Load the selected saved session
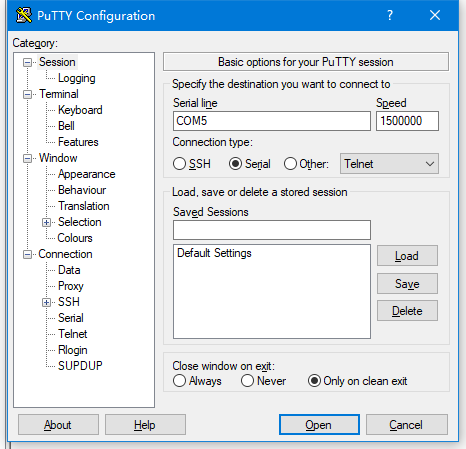The height and width of the screenshot is (449, 466). point(407,256)
